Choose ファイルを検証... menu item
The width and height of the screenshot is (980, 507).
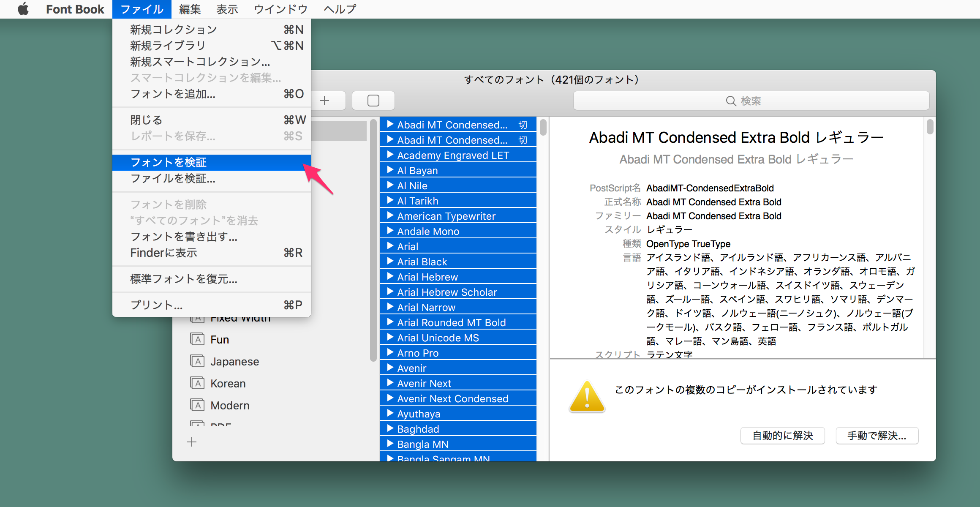coord(212,178)
